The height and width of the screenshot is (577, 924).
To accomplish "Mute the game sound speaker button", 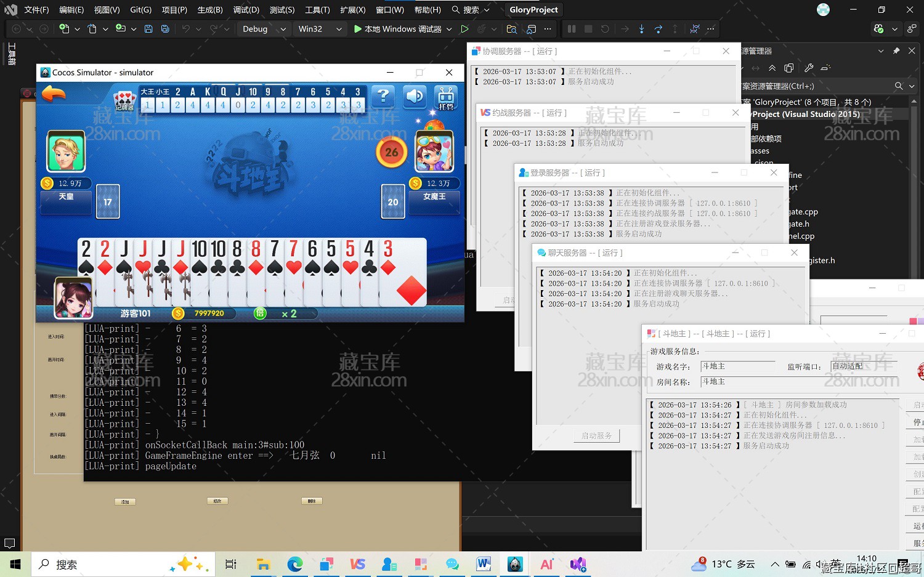I will click(415, 96).
